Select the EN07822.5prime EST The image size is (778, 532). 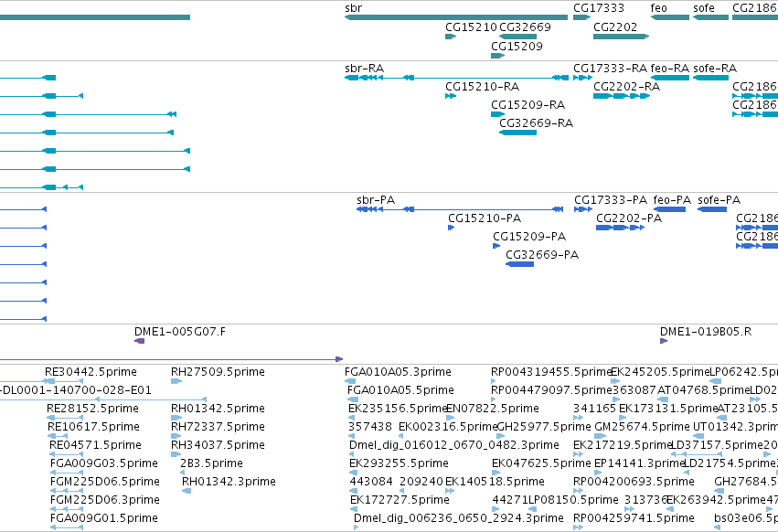tap(450, 418)
